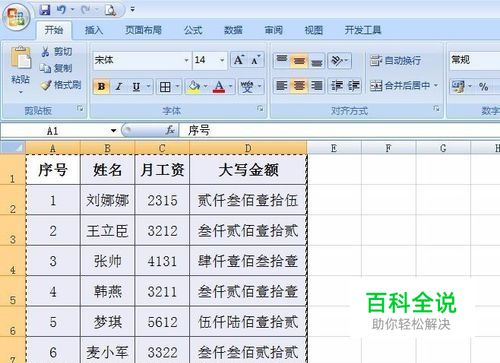The image size is (500, 363).
Task: Toggle Middle Align
Action: click(299, 60)
